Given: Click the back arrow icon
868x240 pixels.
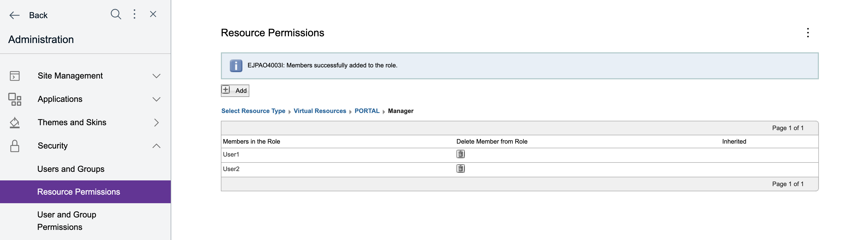Looking at the screenshot, I should click(x=14, y=15).
